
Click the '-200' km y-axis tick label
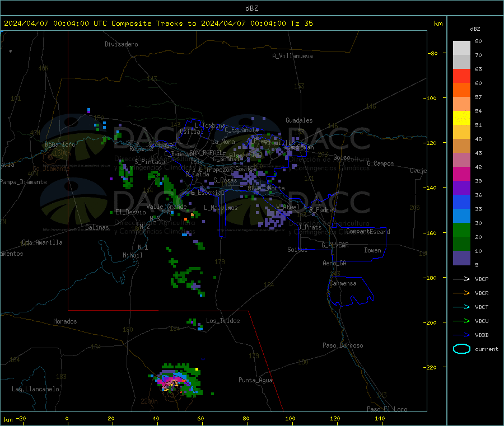pyautogui.click(x=431, y=322)
